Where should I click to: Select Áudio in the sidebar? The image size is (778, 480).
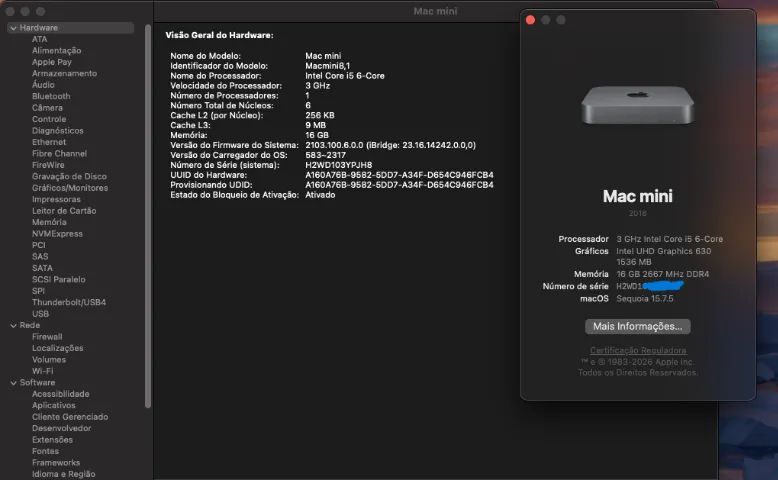(43, 85)
